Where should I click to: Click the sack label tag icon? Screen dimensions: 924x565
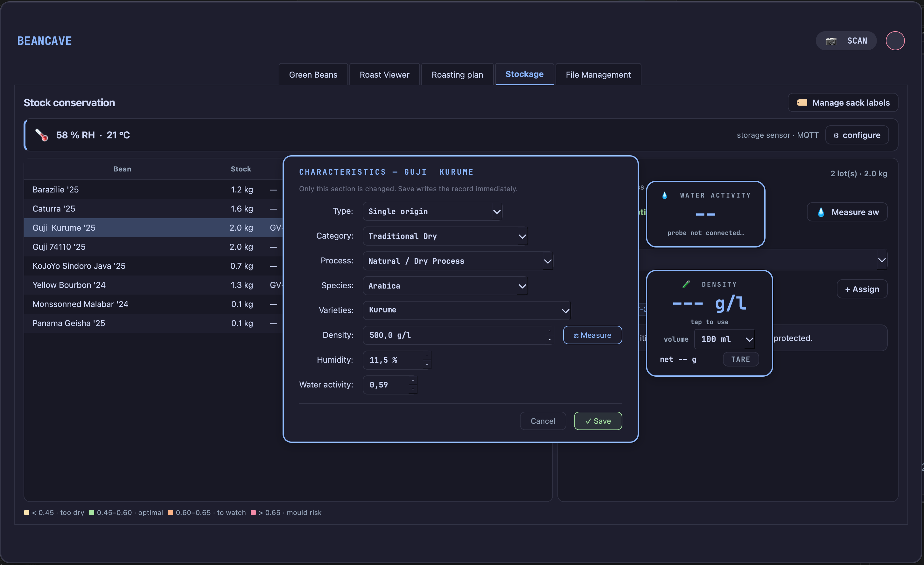click(x=802, y=103)
